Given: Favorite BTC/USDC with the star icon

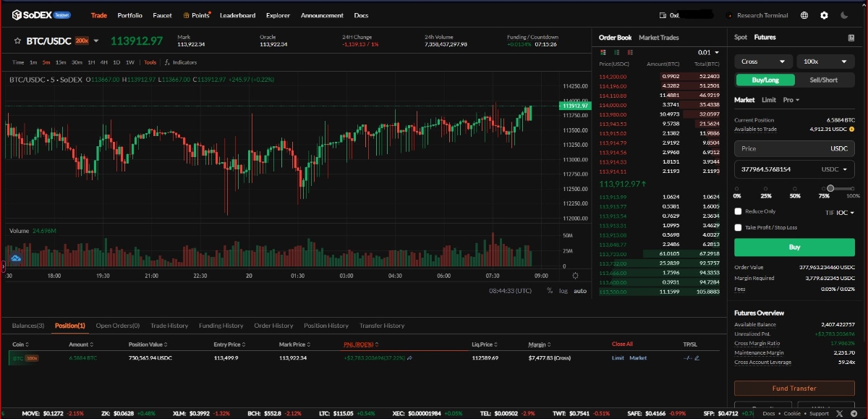Looking at the screenshot, I should [17, 41].
